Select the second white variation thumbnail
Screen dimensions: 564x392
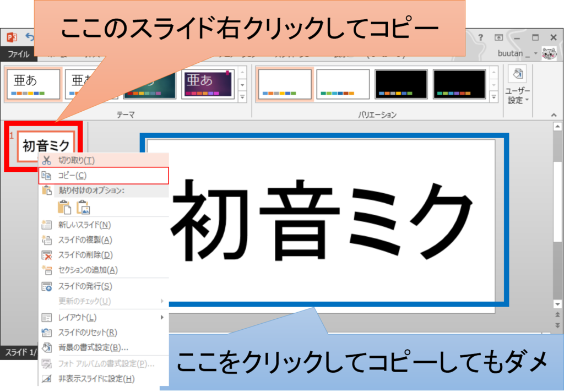(343, 84)
